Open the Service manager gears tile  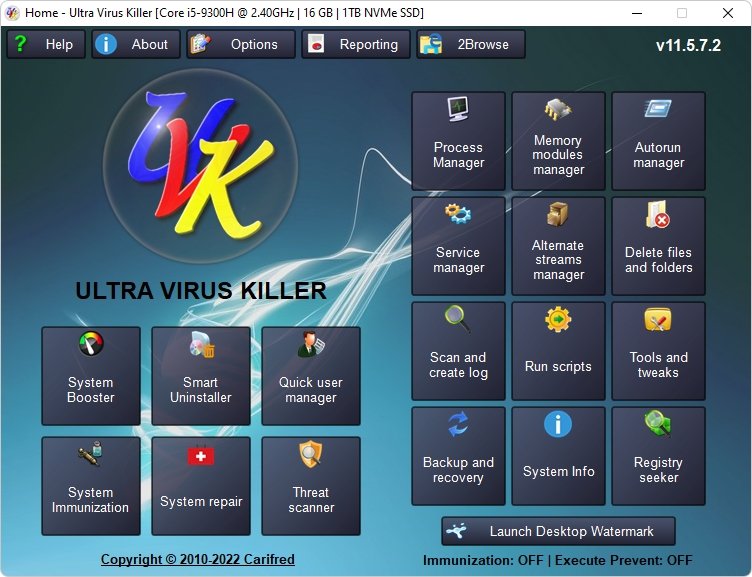(x=458, y=246)
